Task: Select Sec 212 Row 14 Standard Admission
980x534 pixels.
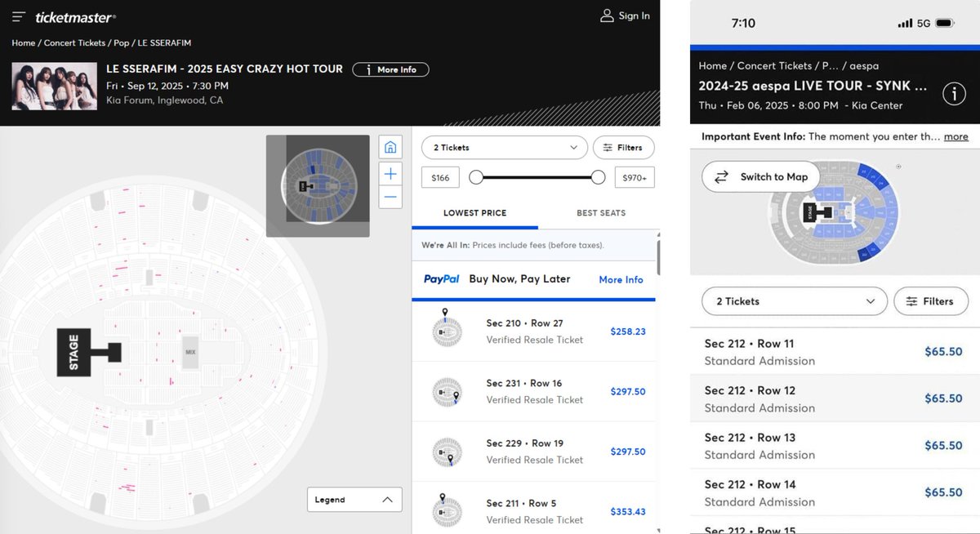Action: click(835, 492)
